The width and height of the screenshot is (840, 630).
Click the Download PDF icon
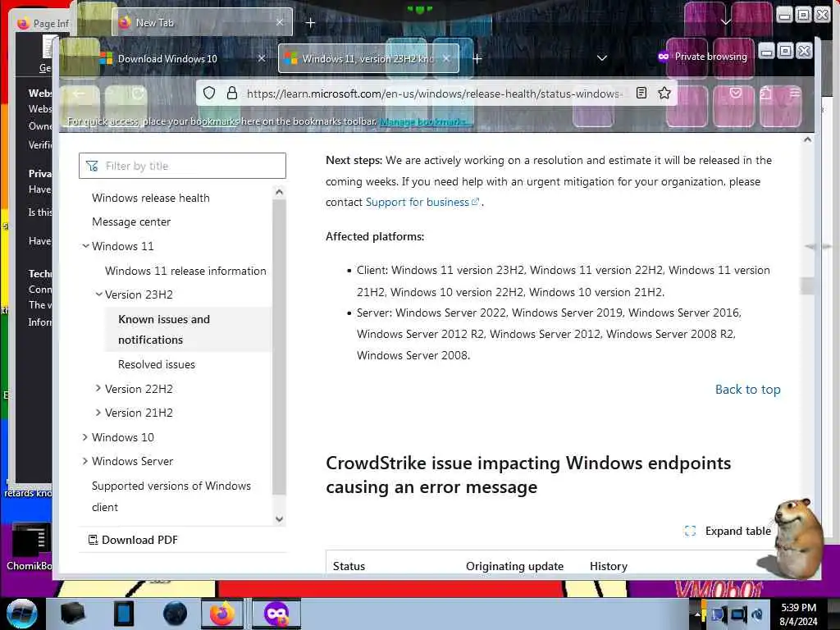click(93, 540)
